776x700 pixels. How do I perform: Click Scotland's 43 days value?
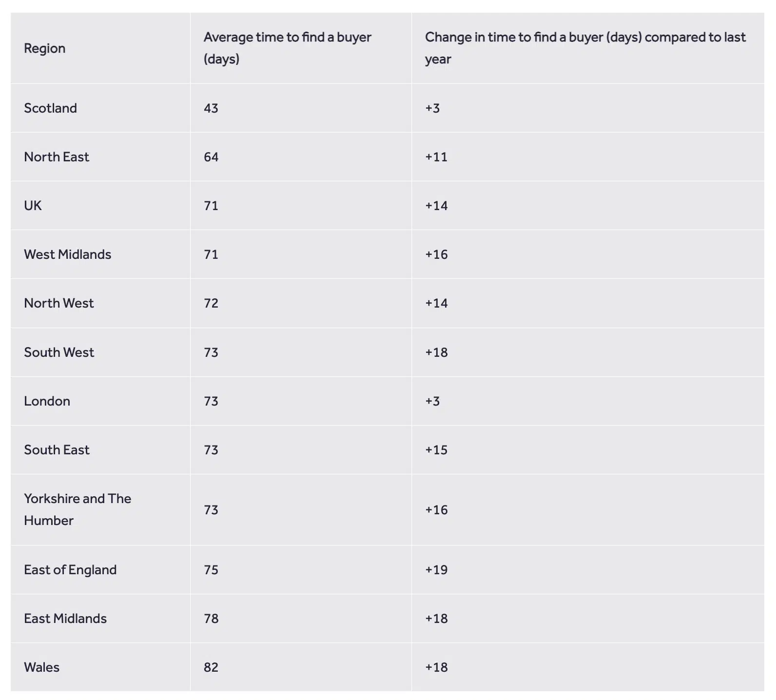coord(211,108)
